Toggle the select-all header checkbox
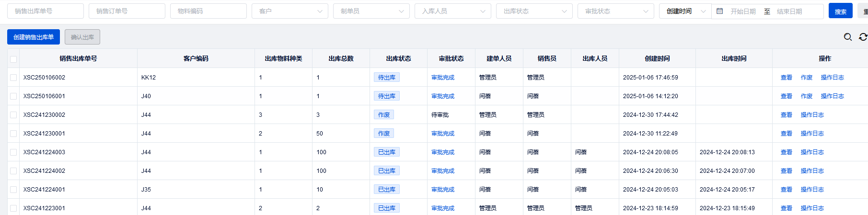Screen dimensions: 868x215 click(x=13, y=59)
